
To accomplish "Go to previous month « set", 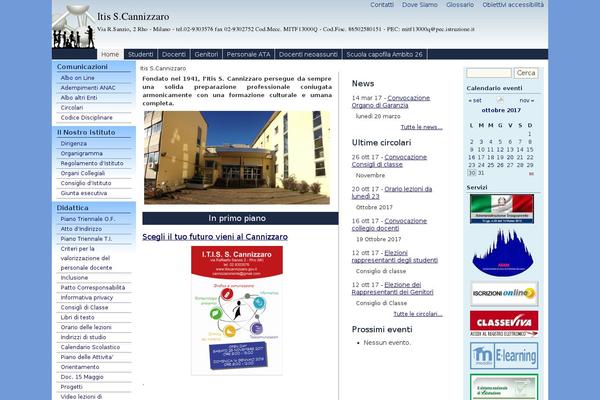I will pos(475,100).
